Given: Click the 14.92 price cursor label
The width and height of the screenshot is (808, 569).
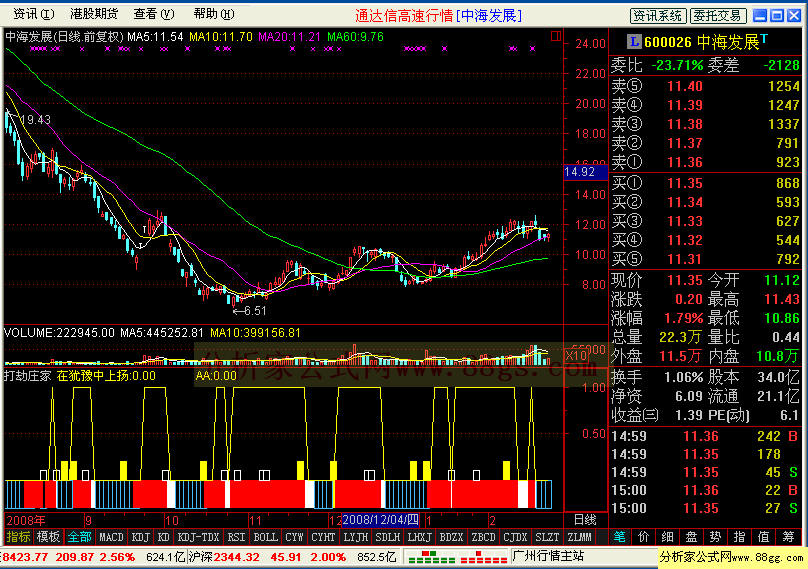Looking at the screenshot, I should click(x=586, y=172).
